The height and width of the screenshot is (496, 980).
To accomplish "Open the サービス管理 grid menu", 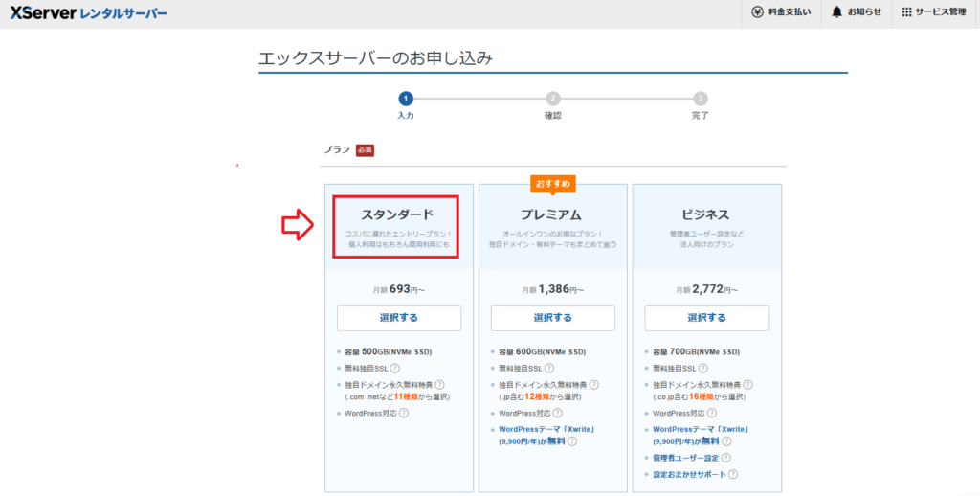I will [x=906, y=12].
